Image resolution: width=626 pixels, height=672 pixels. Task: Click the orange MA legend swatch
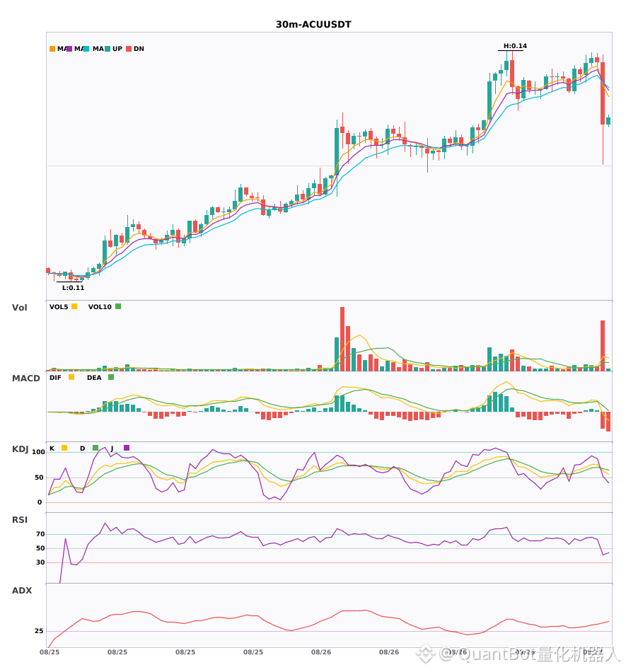coord(52,49)
